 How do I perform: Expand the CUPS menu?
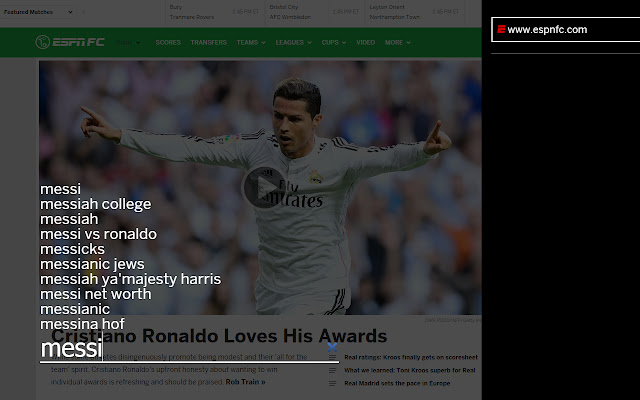click(x=333, y=42)
